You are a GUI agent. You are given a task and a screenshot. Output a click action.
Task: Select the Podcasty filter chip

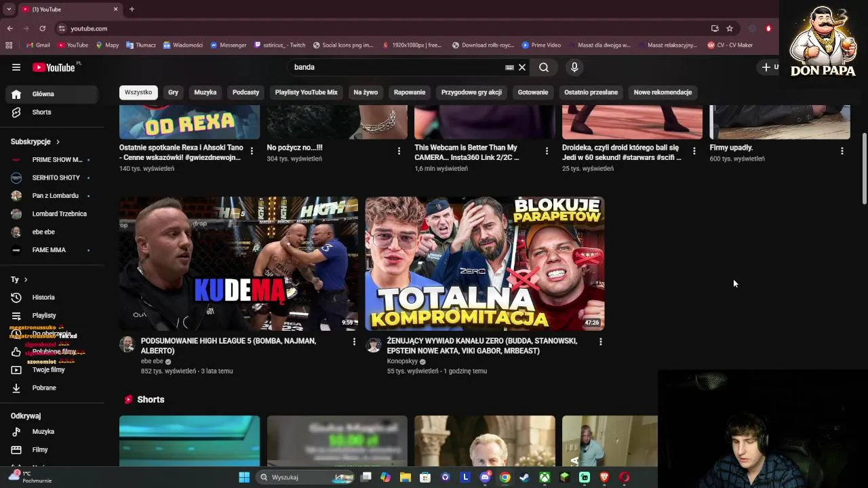(245, 92)
